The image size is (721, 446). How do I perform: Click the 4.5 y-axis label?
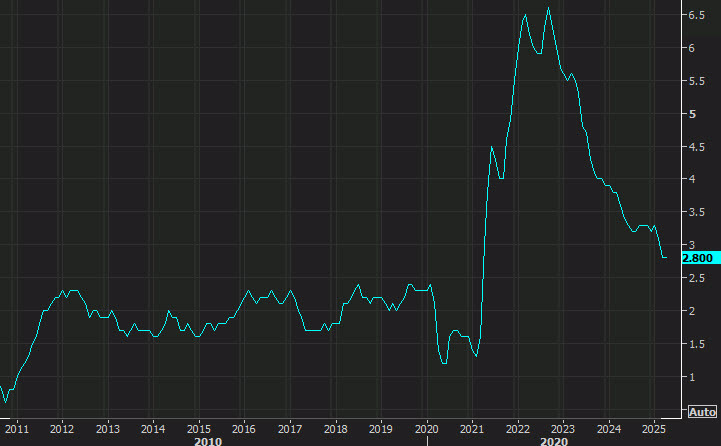696,147
